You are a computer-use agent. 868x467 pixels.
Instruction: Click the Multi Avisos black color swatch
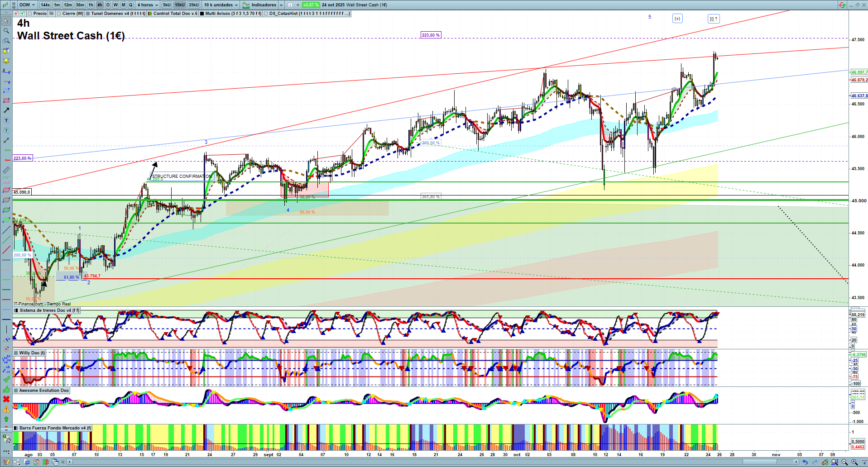[202, 14]
